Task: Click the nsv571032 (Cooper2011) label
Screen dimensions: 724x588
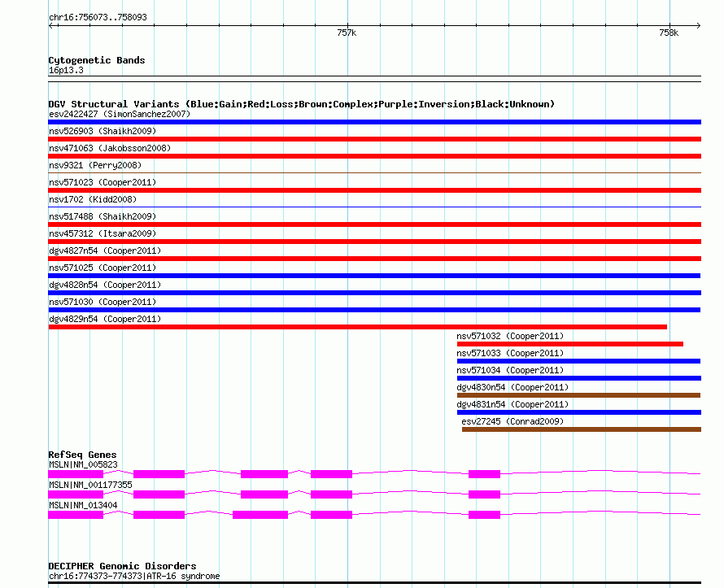Action: [x=510, y=336]
